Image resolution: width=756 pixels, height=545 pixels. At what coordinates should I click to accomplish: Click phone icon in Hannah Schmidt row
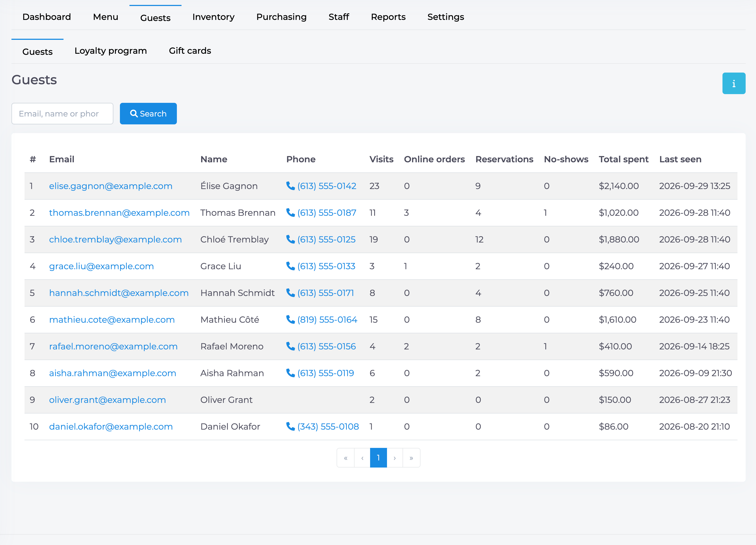(290, 292)
